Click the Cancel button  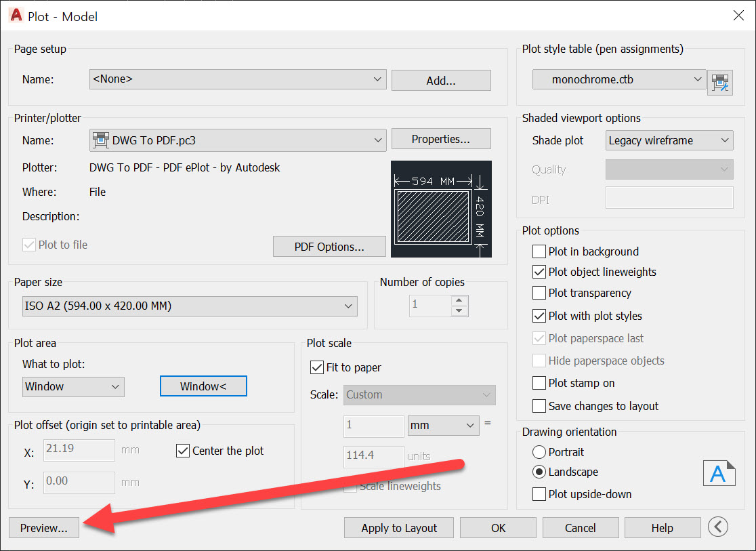tap(581, 528)
